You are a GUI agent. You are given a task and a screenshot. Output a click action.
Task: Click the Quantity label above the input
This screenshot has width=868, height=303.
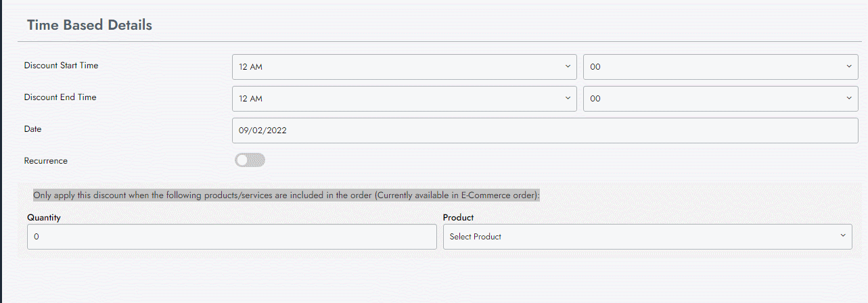[x=44, y=218]
